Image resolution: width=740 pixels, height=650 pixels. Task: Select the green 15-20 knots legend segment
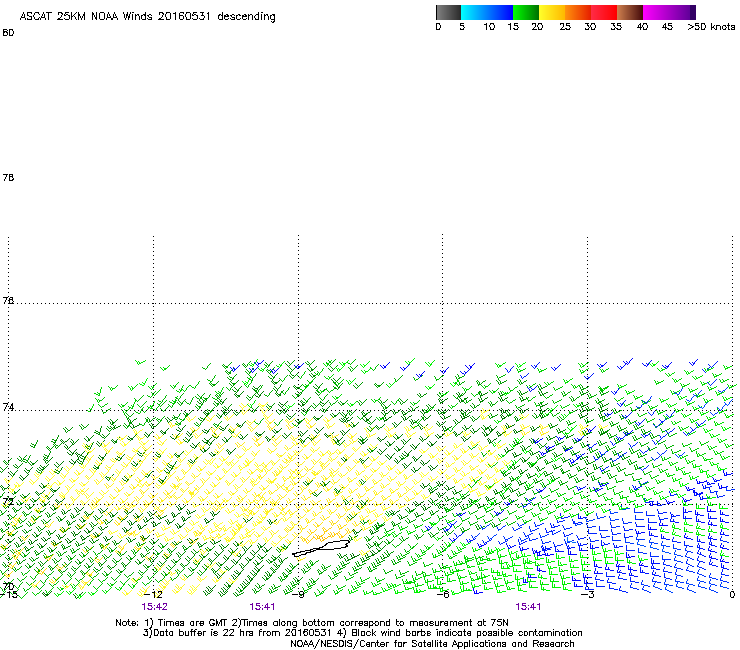click(x=526, y=12)
